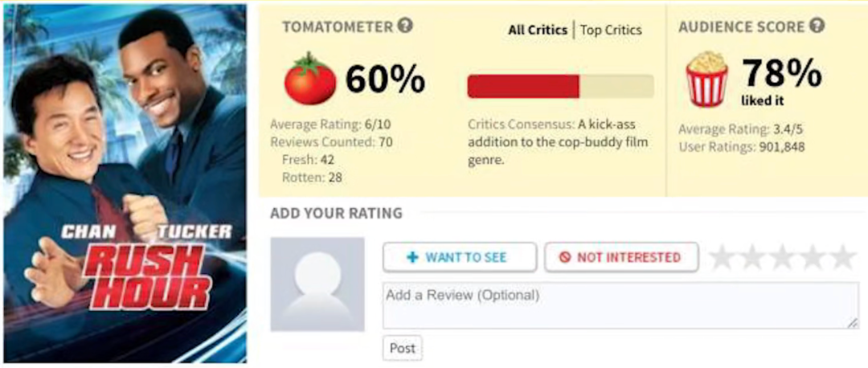Viewport: 868px width, 368px height.
Task: Select the All Critics tab
Action: pos(538,30)
